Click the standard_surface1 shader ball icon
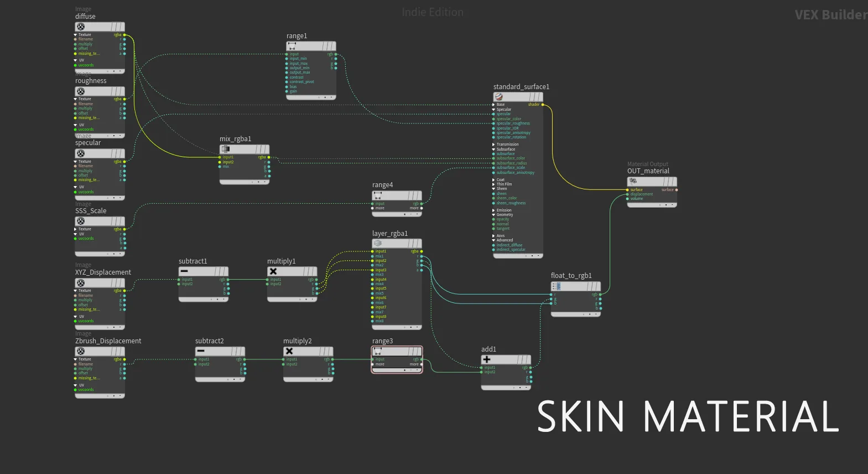868x474 pixels. click(x=499, y=97)
